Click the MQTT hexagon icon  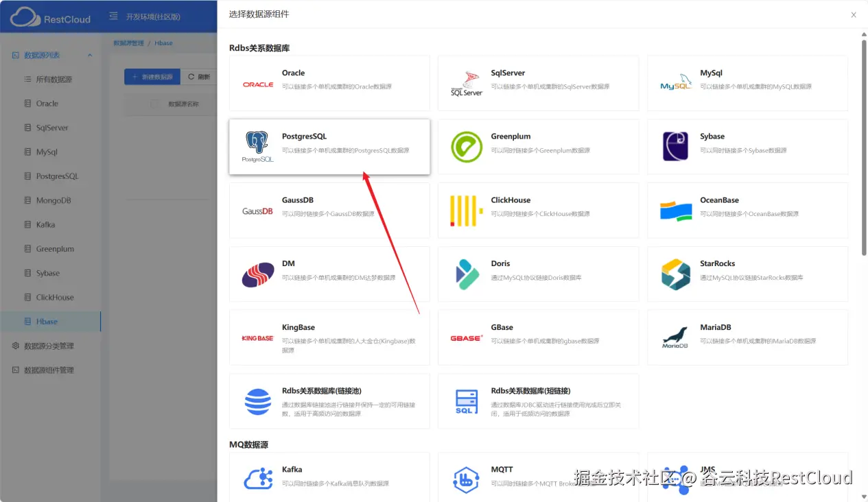tap(467, 479)
